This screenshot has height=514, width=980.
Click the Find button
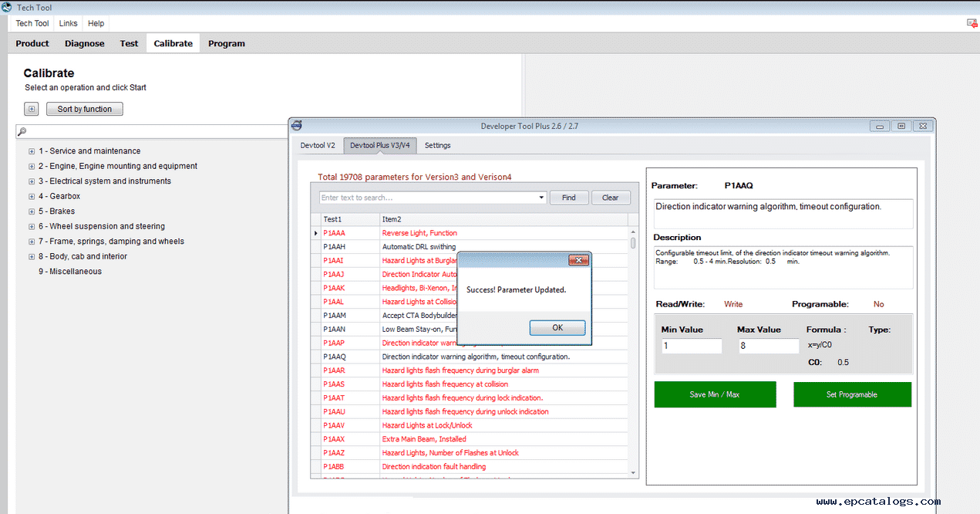[x=569, y=198]
